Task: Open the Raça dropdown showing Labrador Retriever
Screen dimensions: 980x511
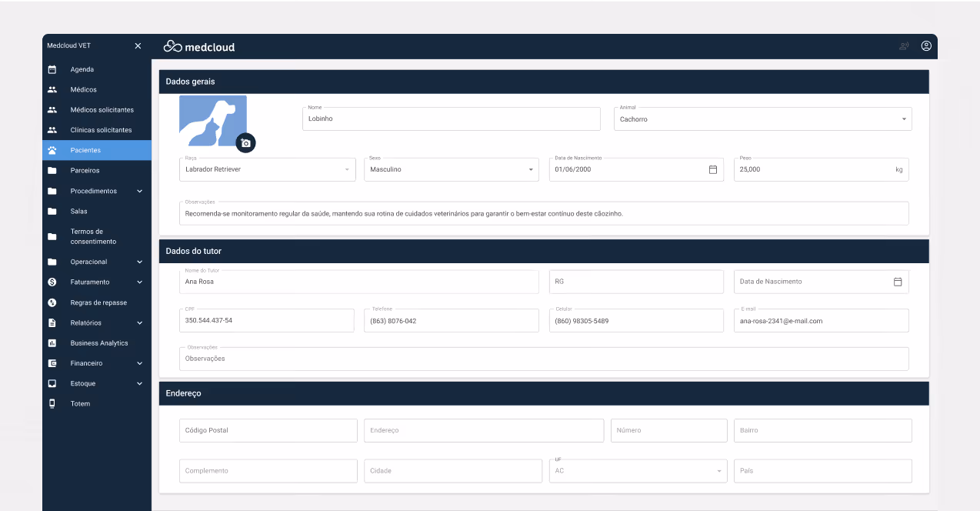Action: 268,169
